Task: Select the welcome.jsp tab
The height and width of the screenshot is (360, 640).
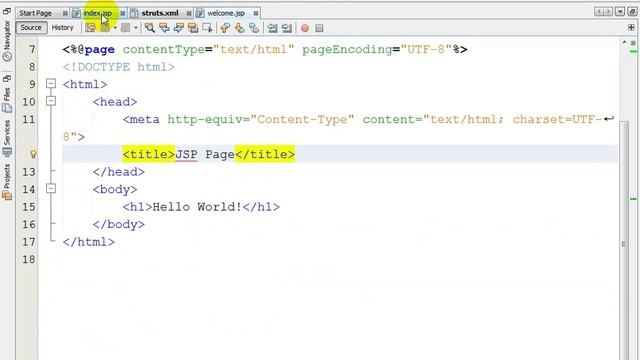Action: click(226, 13)
